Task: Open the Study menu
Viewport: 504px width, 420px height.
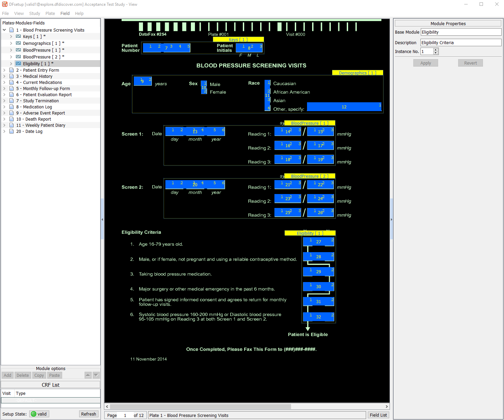Action: point(34,14)
